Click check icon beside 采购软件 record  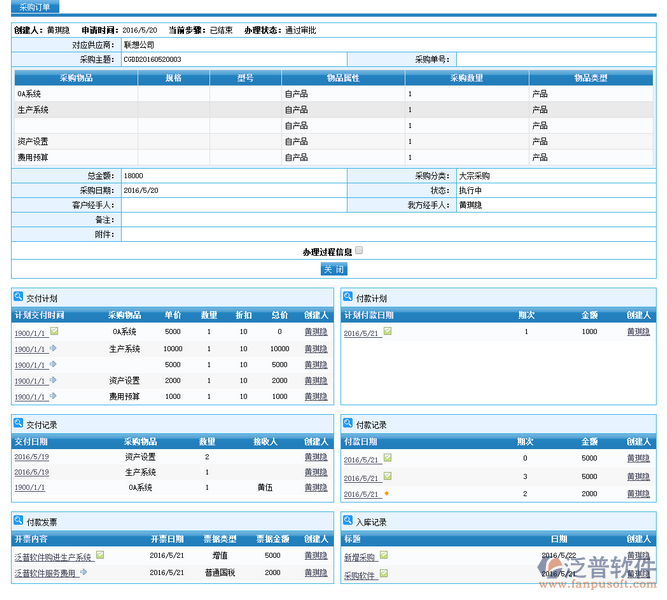(384, 573)
